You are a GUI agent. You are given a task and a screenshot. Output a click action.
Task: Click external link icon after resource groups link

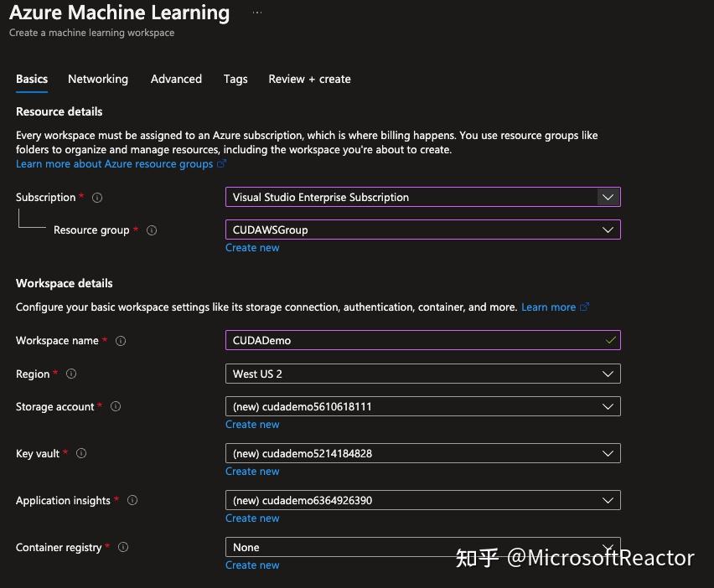pyautogui.click(x=221, y=163)
